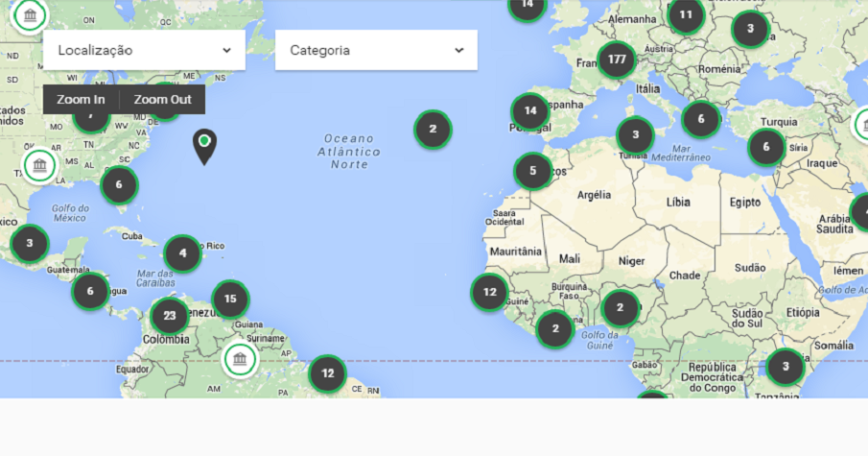Click the Mali country label
Viewport: 868px width, 456px height.
(569, 259)
